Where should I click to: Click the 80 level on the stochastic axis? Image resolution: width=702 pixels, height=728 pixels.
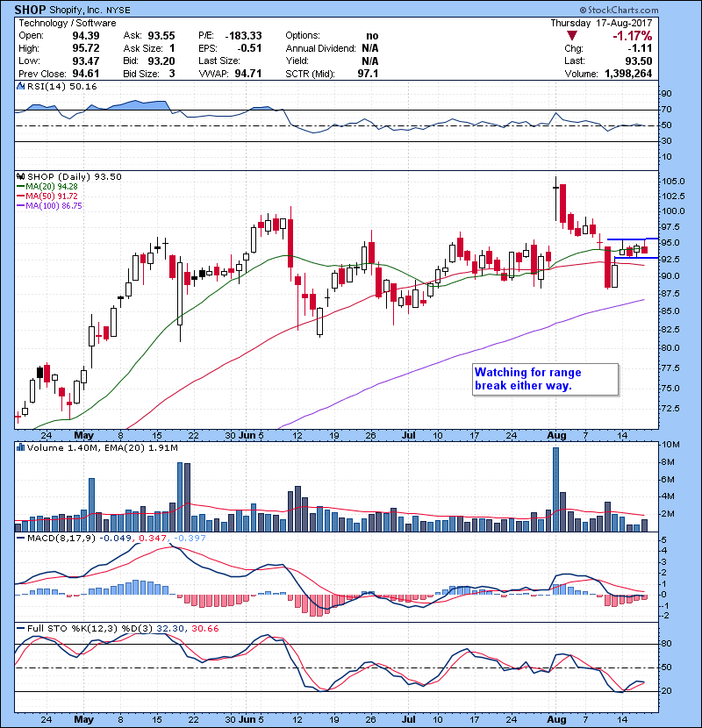(666, 644)
